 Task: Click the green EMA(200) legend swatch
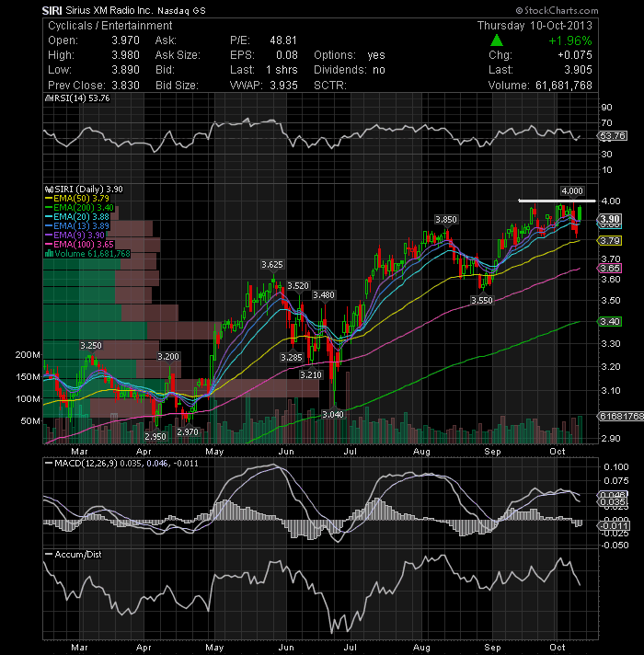49,208
